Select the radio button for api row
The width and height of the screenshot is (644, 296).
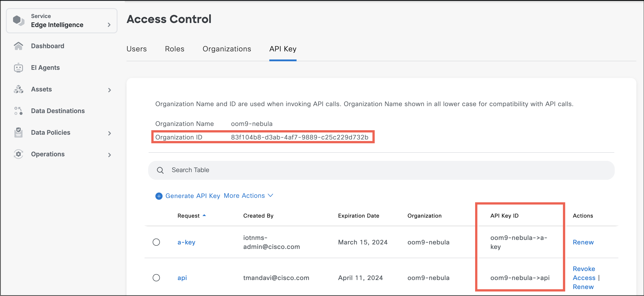156,278
